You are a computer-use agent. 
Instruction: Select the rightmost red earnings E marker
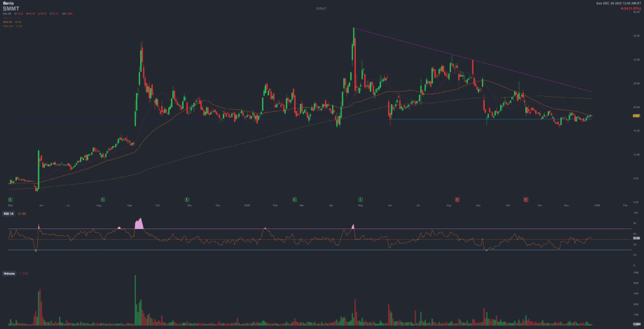tap(525, 199)
